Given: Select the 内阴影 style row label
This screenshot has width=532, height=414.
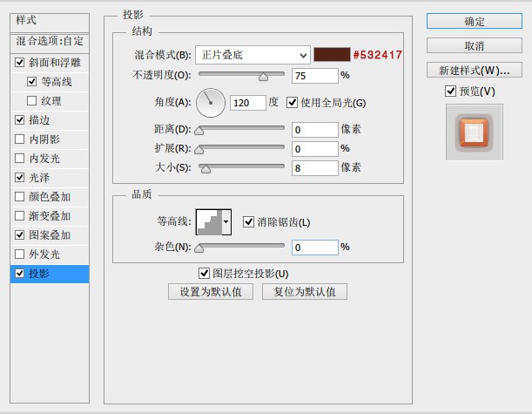Looking at the screenshot, I should 44,139.
